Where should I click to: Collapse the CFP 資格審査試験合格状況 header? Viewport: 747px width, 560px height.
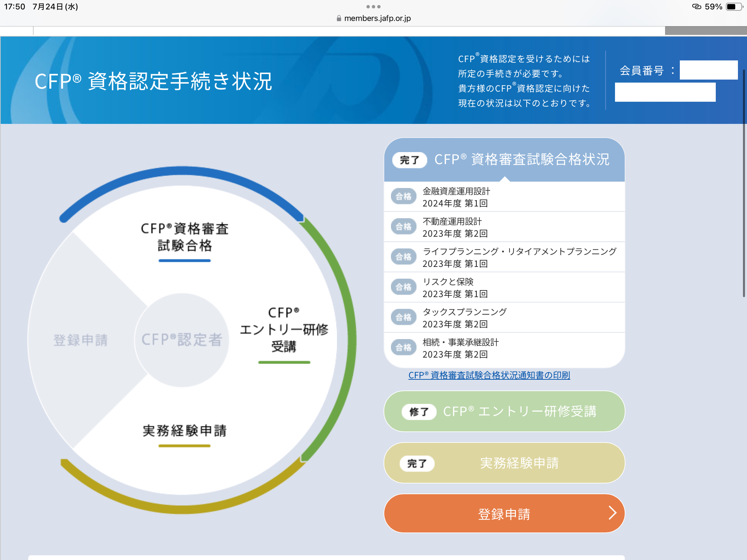click(x=504, y=160)
